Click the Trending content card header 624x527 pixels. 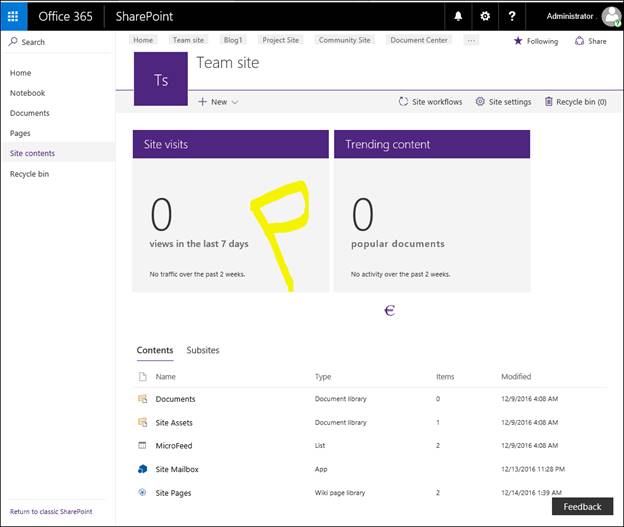tap(432, 144)
